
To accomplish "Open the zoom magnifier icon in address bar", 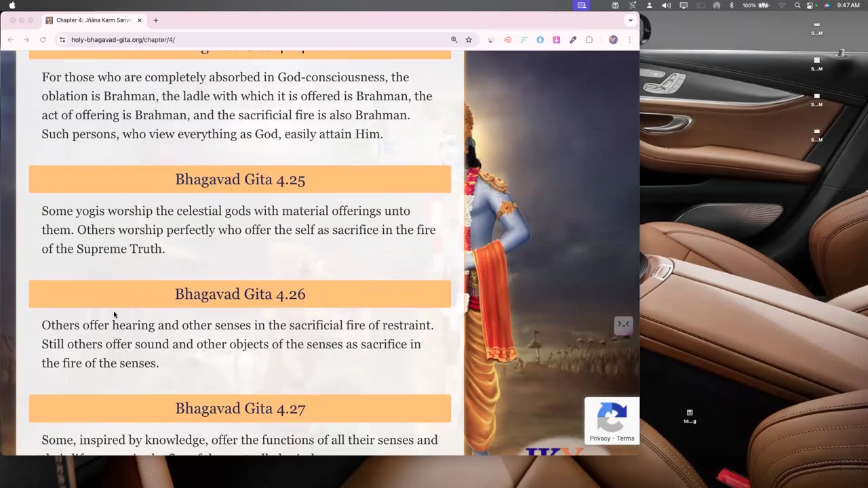I will click(x=454, y=40).
